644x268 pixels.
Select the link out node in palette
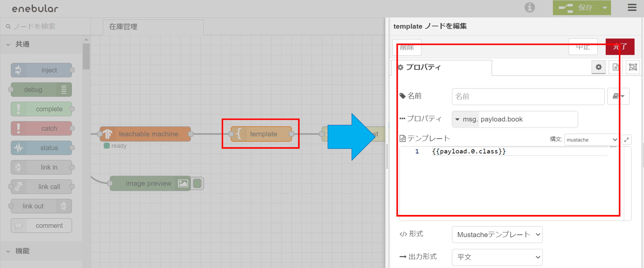[41, 206]
